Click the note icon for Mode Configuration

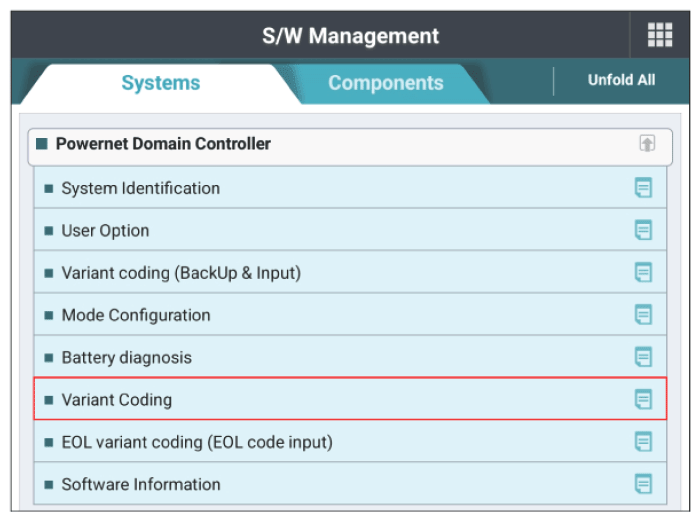click(643, 314)
